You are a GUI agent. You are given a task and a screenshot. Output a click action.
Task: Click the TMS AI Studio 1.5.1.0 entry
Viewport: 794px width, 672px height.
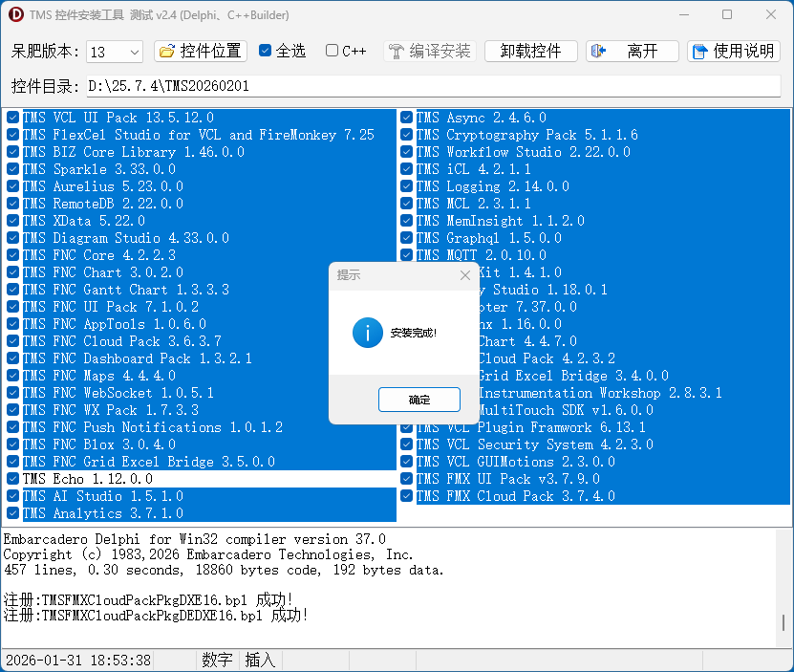pyautogui.click(x=102, y=496)
